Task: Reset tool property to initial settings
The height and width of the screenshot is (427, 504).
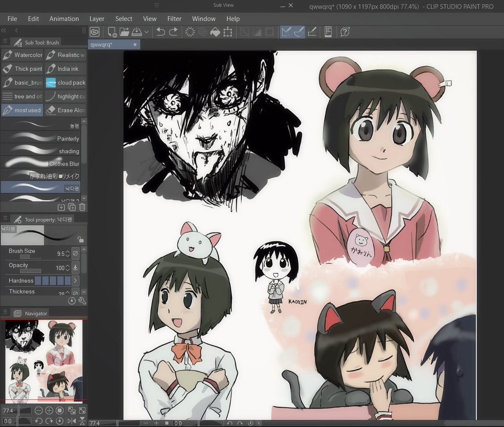Action: click(71, 301)
